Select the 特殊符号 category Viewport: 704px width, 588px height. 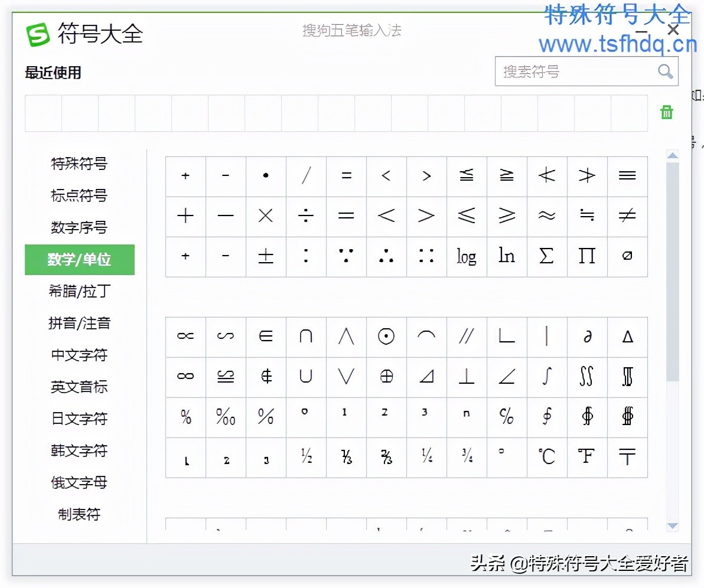80,164
